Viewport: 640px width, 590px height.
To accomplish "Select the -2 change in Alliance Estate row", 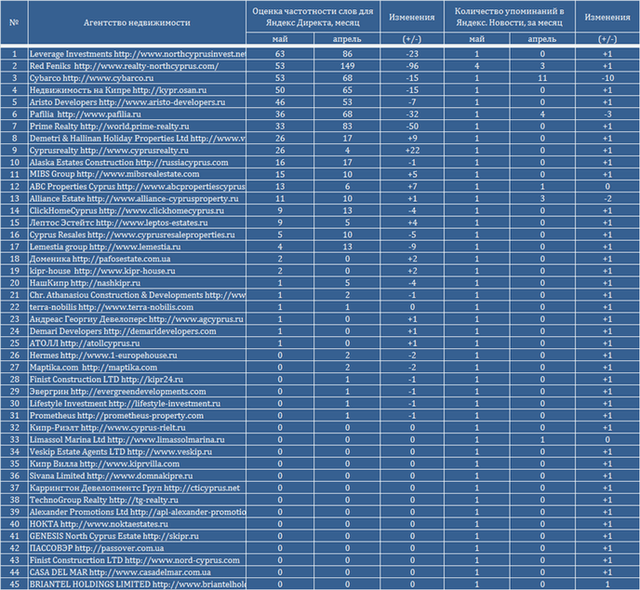I will pyautogui.click(x=607, y=199).
